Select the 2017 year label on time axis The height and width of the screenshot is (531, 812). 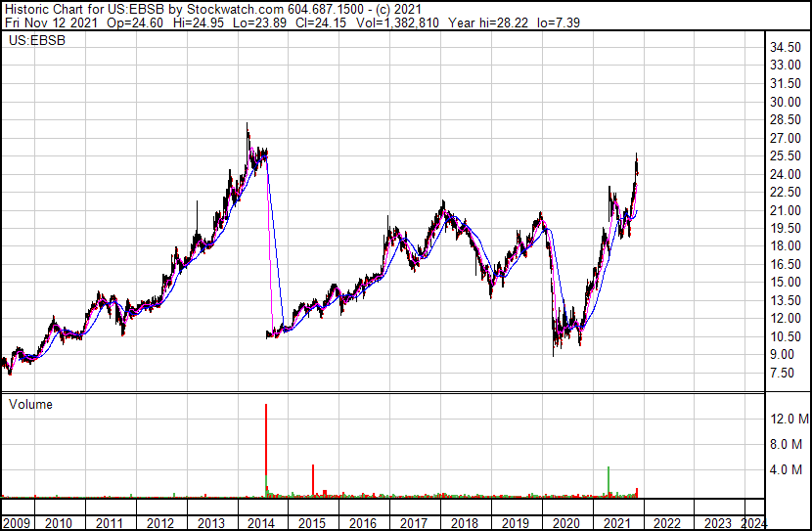click(413, 523)
